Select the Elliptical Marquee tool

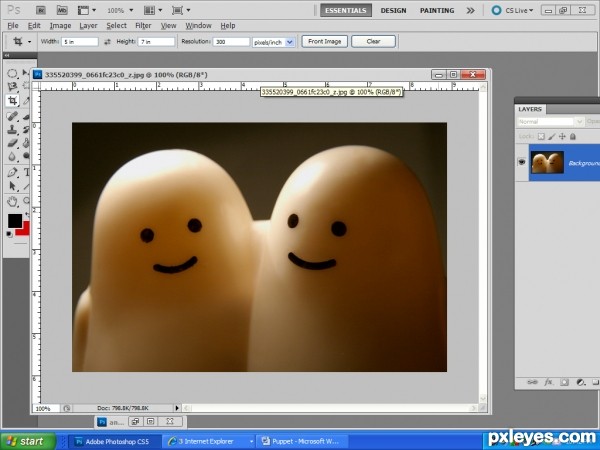click(12, 73)
